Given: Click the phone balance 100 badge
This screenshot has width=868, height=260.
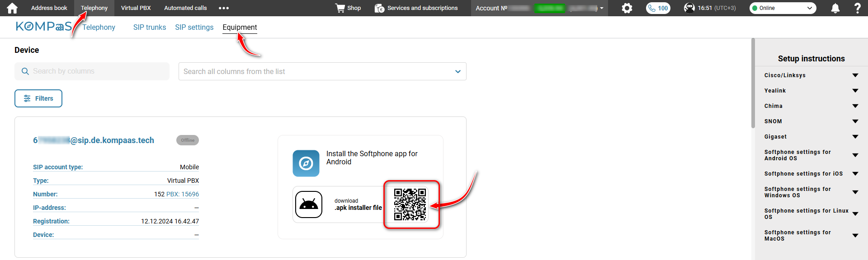Looking at the screenshot, I should click(x=658, y=8).
